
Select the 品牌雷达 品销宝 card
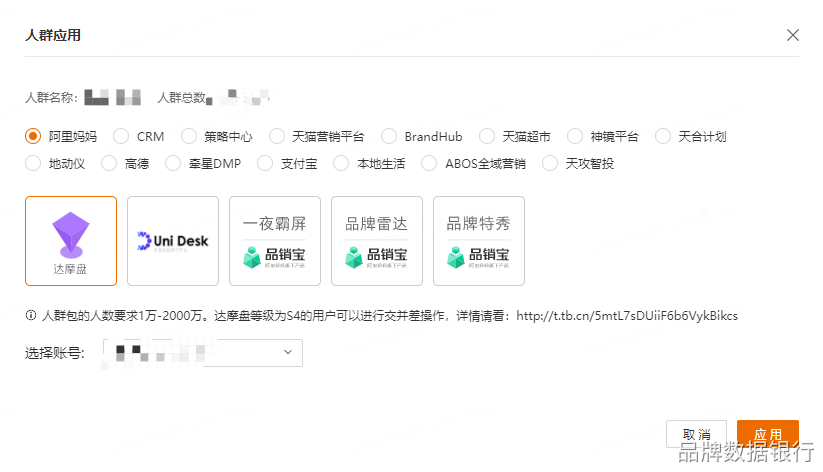point(376,241)
